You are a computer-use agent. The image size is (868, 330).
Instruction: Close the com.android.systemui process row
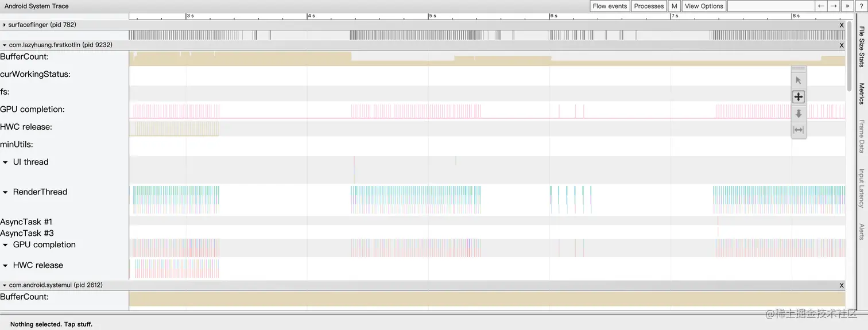[x=842, y=285]
